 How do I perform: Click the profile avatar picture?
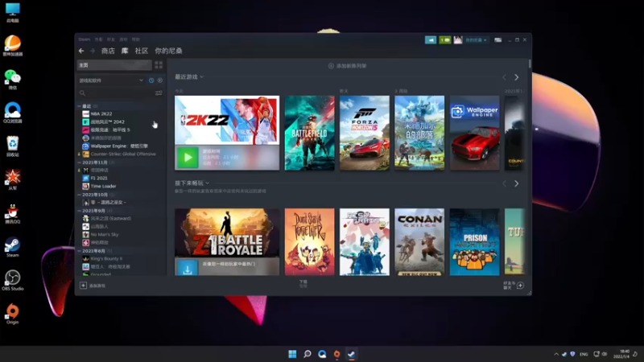tap(458, 39)
